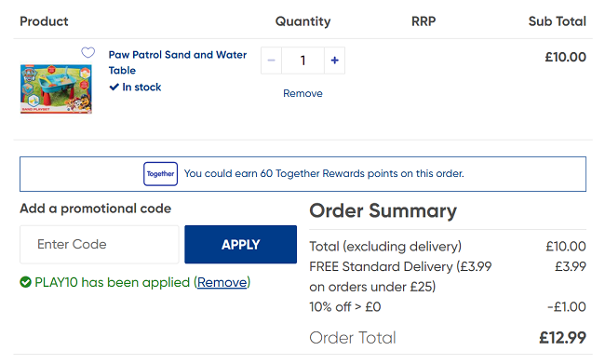The width and height of the screenshot is (605, 364).
Task: Click the Enter Code promo field
Action: click(100, 244)
